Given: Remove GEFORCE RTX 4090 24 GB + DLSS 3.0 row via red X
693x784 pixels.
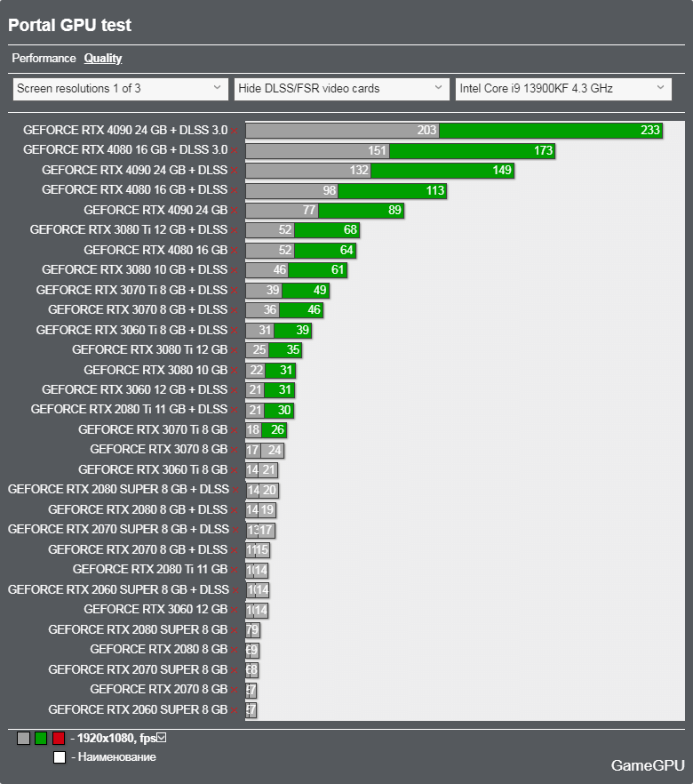Looking at the screenshot, I should coord(235,131).
